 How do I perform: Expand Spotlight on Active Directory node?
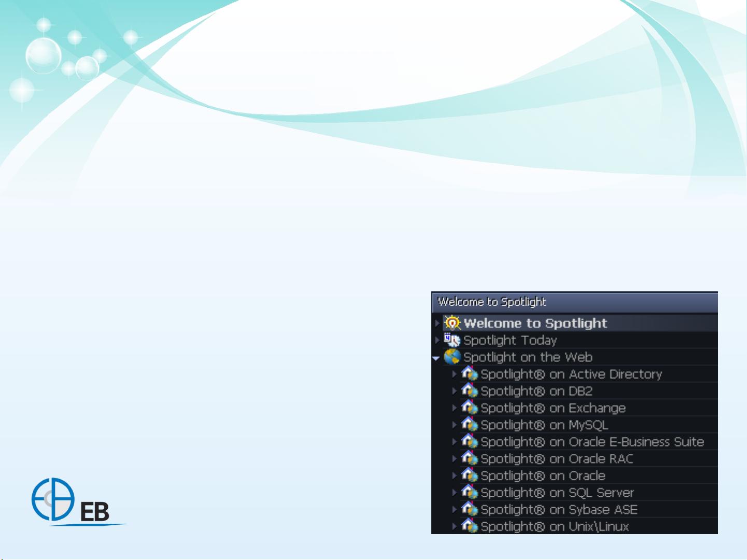(455, 374)
